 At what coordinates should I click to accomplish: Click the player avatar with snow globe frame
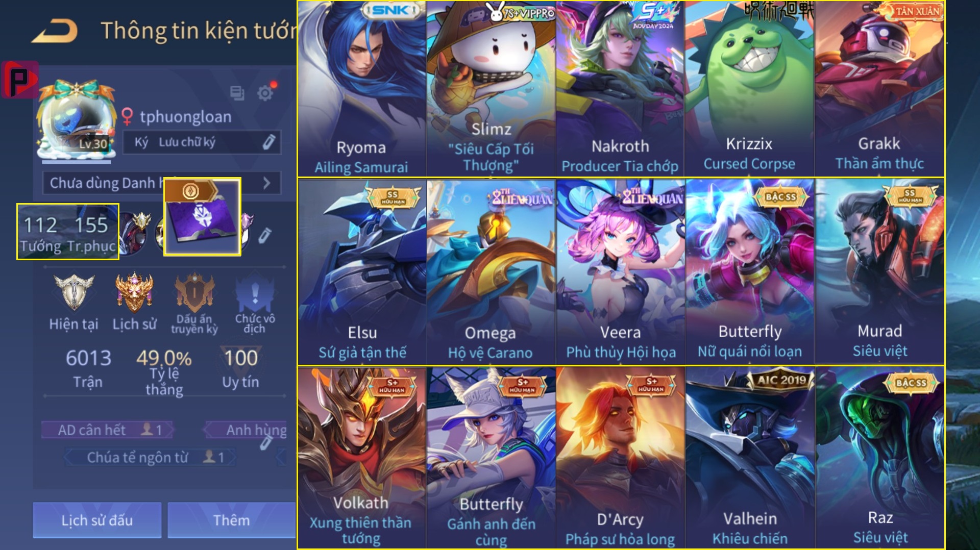(76, 120)
